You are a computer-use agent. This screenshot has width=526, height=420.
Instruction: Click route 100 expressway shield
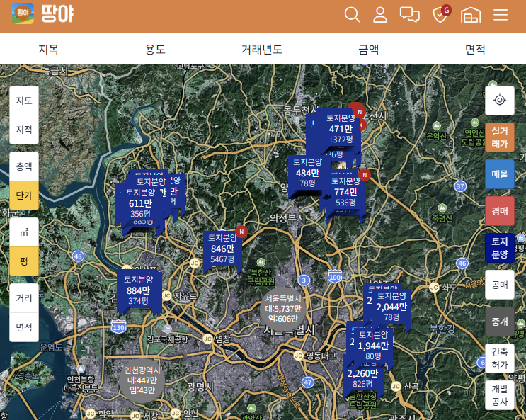(335, 277)
